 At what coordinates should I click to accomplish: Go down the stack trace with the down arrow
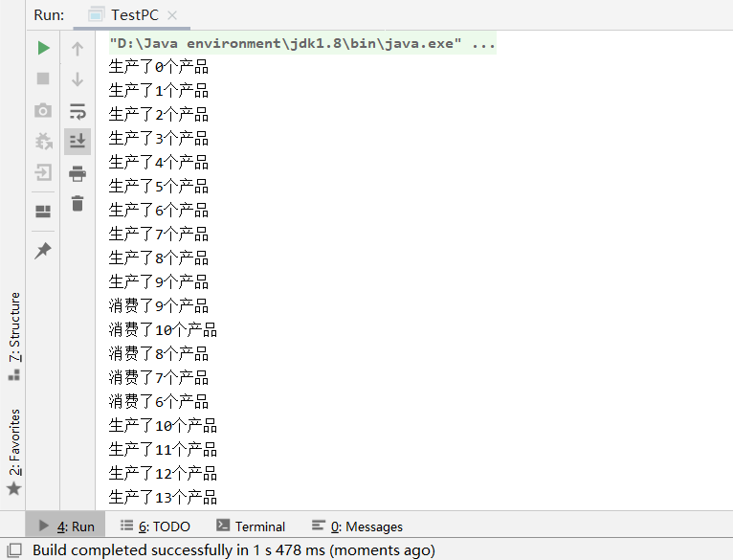point(78,79)
